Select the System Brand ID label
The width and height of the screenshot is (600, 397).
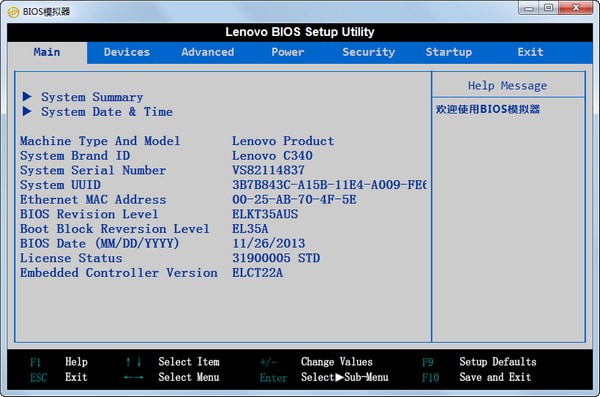point(75,156)
